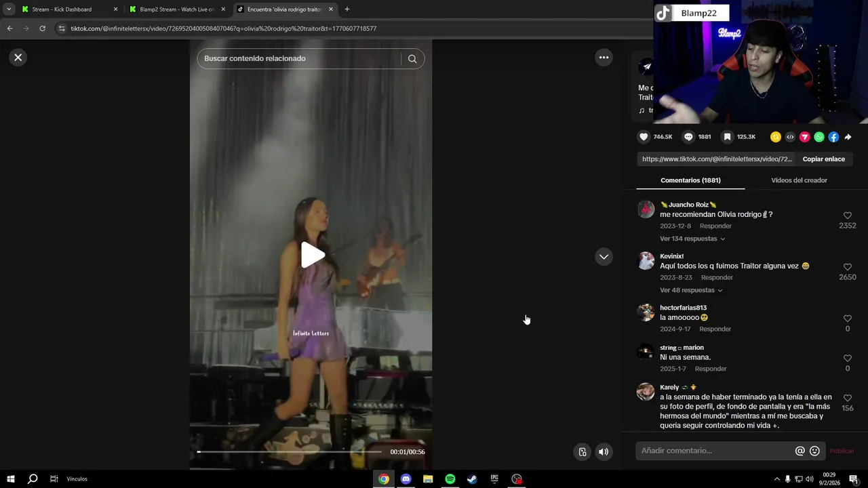Viewport: 868px width, 488px height.
Task: Save video with bookmark icon
Action: tap(727, 137)
